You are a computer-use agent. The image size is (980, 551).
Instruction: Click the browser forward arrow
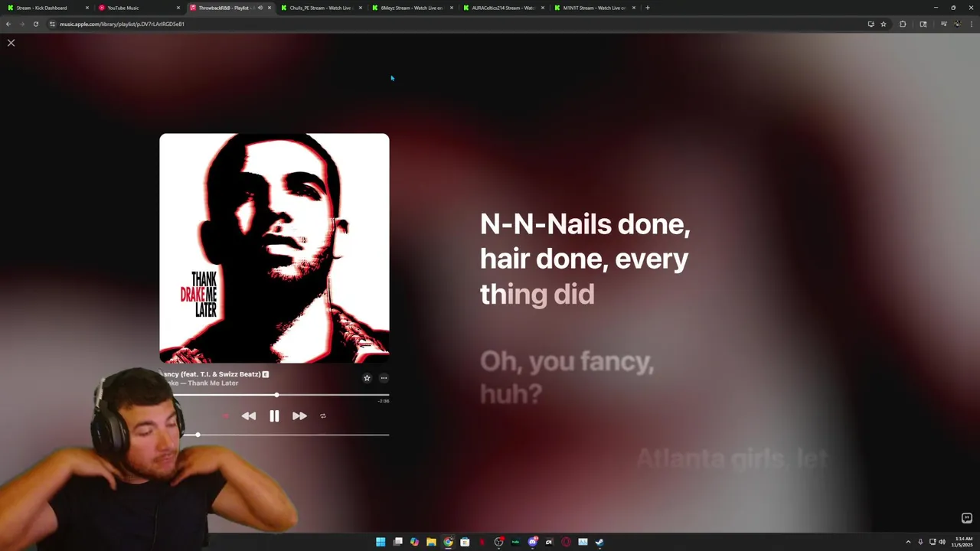point(21,24)
